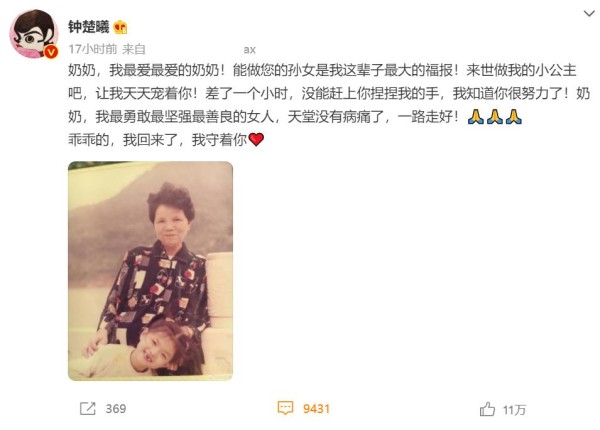Click the last line 乖乖的，我回来了
The height and width of the screenshot is (430, 600).
(x=158, y=140)
